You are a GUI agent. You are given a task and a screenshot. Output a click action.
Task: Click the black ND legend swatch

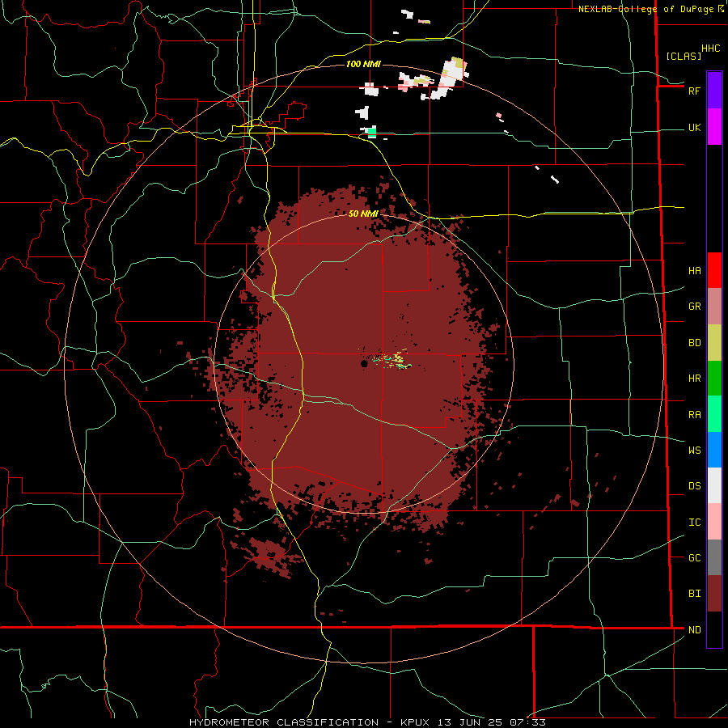coord(714,629)
